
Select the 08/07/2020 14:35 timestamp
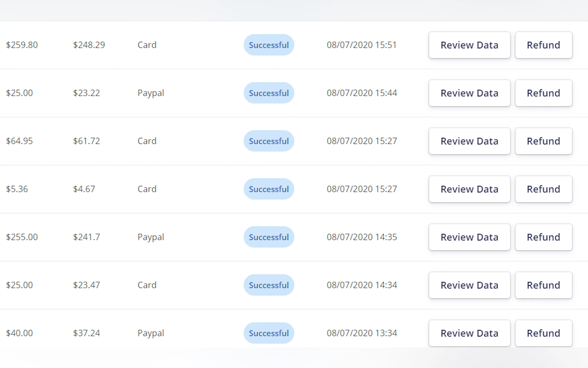click(361, 237)
